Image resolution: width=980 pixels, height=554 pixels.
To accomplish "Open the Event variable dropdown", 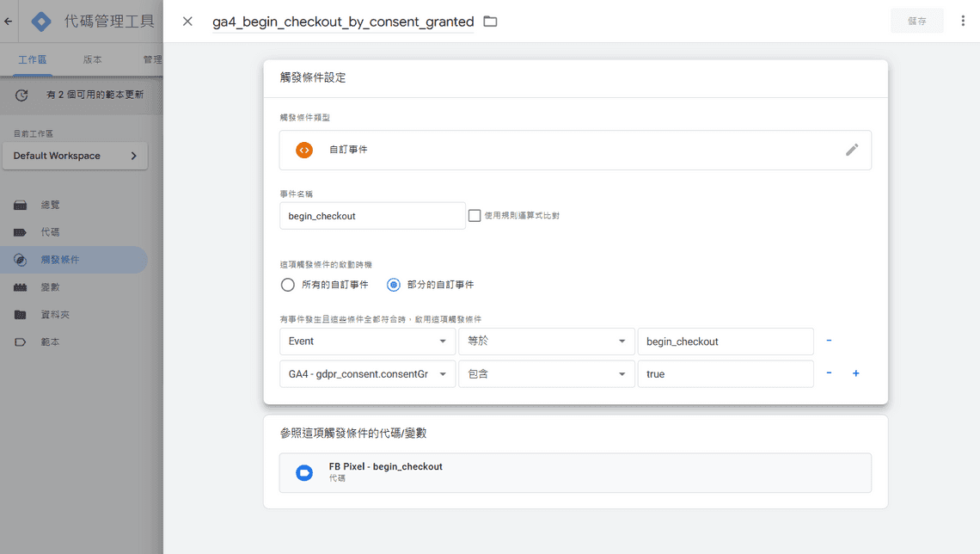I will (x=367, y=341).
